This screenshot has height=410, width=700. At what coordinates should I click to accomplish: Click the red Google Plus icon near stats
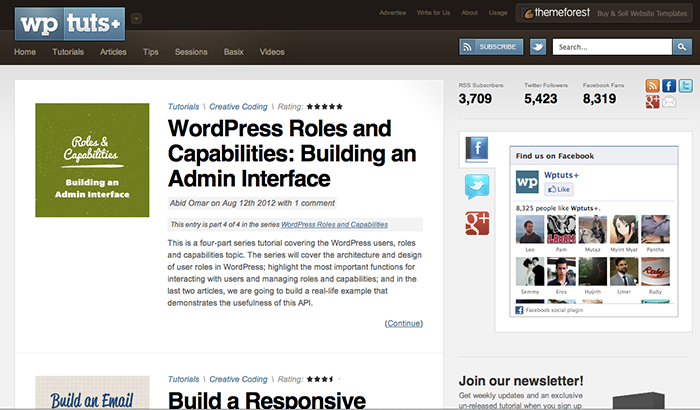[x=652, y=102]
